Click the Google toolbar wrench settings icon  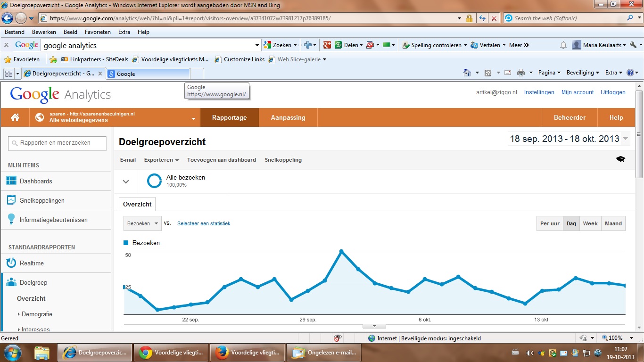[x=633, y=45]
